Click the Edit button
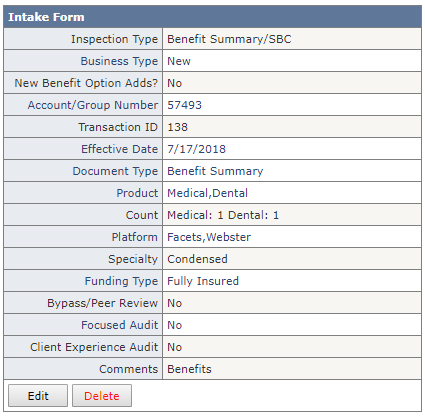 point(38,396)
